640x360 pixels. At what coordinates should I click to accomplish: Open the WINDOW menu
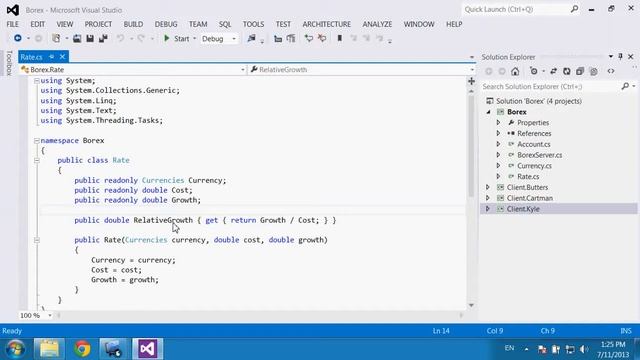(419, 24)
